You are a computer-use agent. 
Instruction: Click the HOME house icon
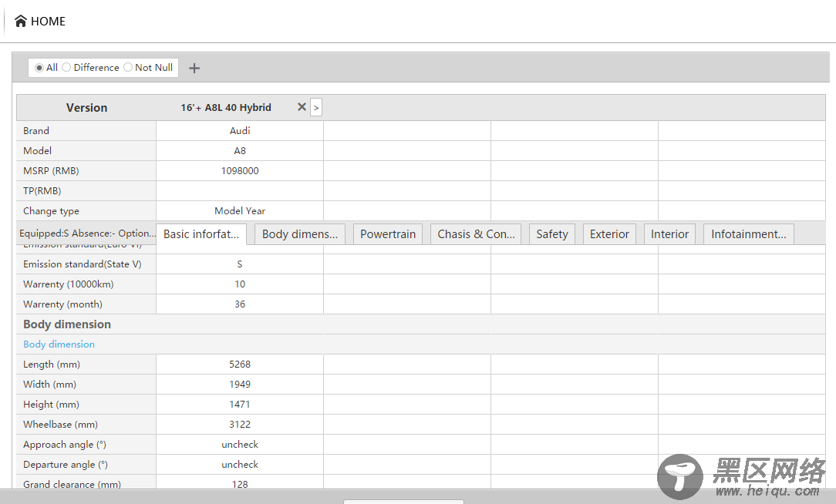pyautogui.click(x=20, y=22)
